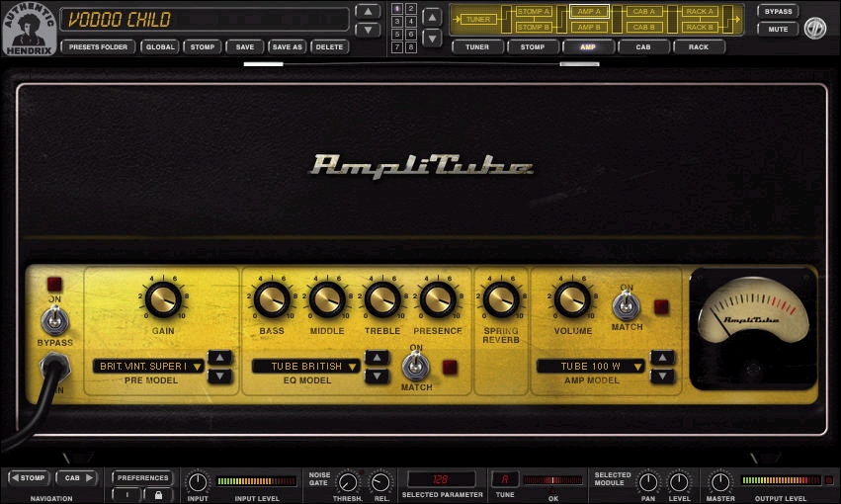The image size is (841, 504).
Task: Open the AMP MODEL dropdown
Action: [x=591, y=367]
